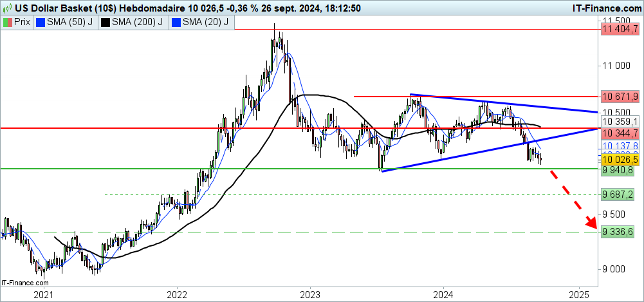The image size is (644, 302).
Task: Select the 10 671,9 red price label
Action: coord(620,96)
